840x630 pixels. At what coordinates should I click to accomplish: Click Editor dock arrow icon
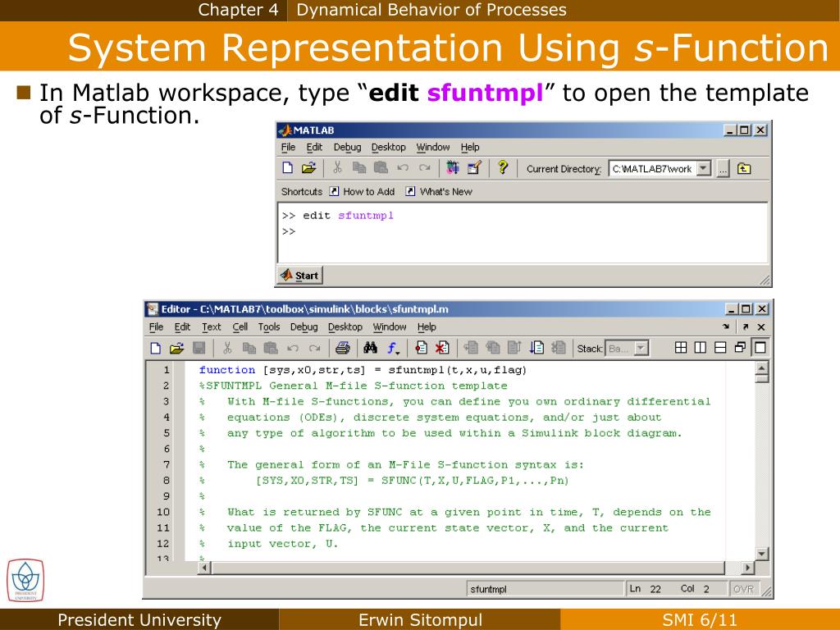click(x=726, y=326)
